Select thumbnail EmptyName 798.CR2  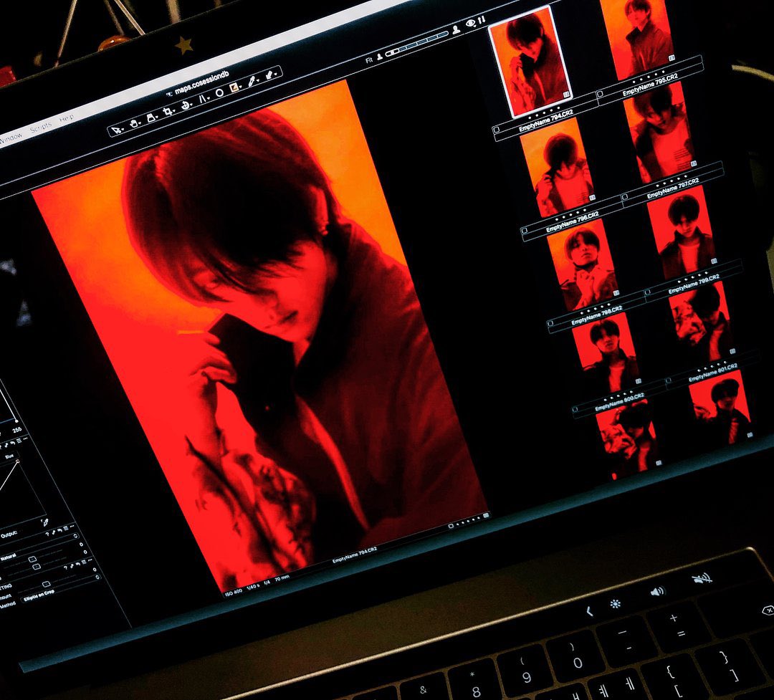tap(583, 264)
